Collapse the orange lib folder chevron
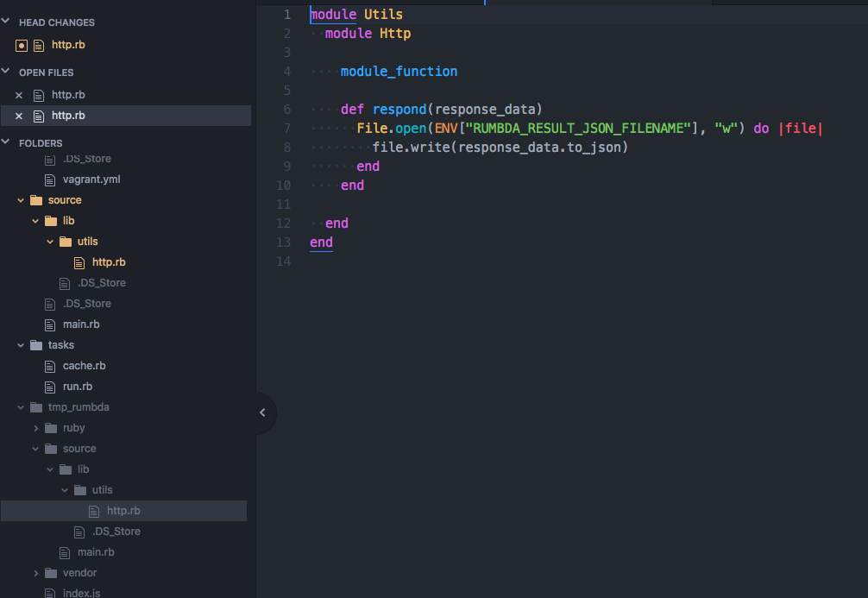The image size is (868, 598). pos(35,221)
